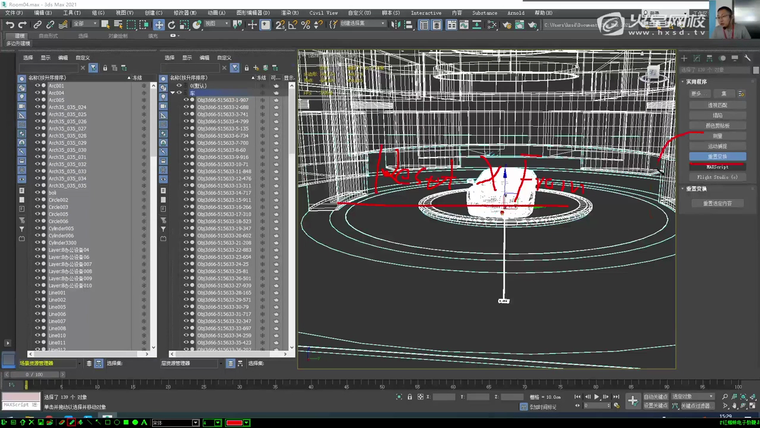The image size is (760, 428).
Task: Click the Auto Key button
Action: click(655, 396)
